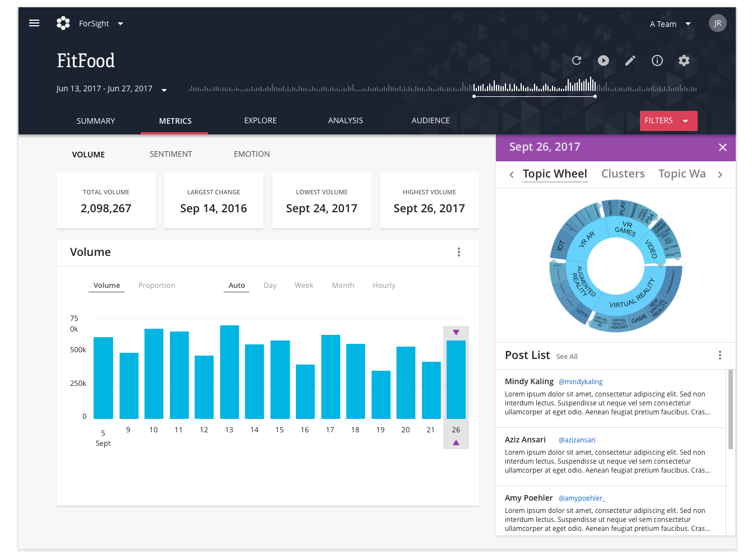752x560 pixels.
Task: Switch to the SUMMARY tab
Action: coord(96,121)
